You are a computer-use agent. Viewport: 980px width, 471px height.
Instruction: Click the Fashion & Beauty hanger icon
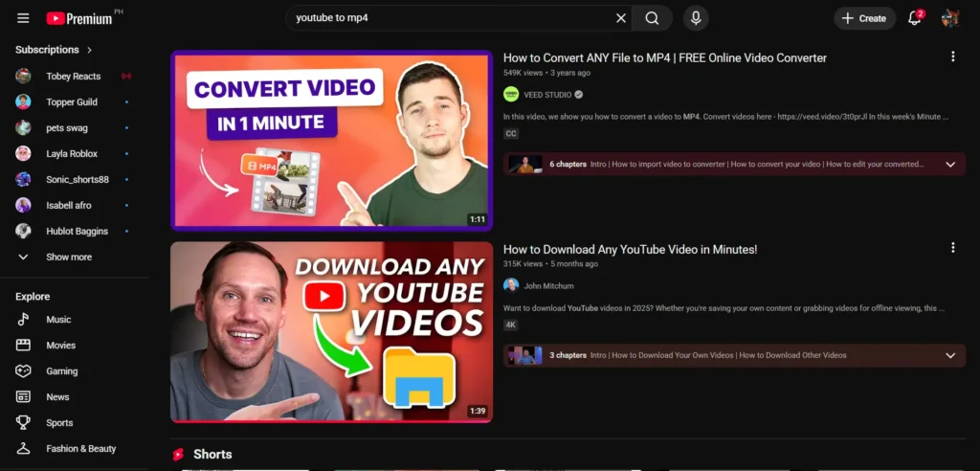[x=23, y=448]
